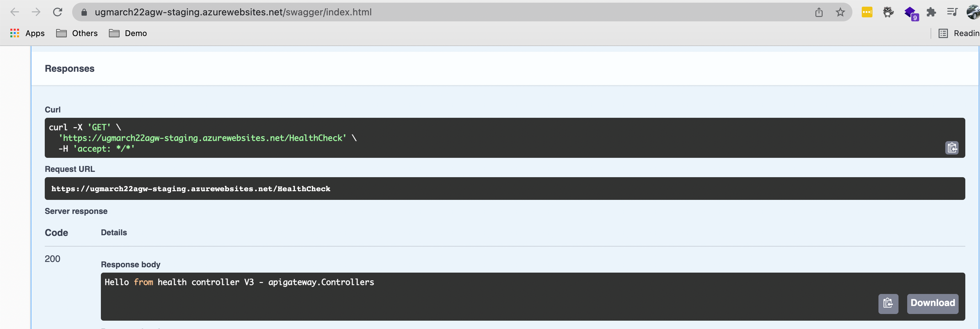980x329 pixels.
Task: Open the Demo bookmarks folder
Action: (x=128, y=33)
